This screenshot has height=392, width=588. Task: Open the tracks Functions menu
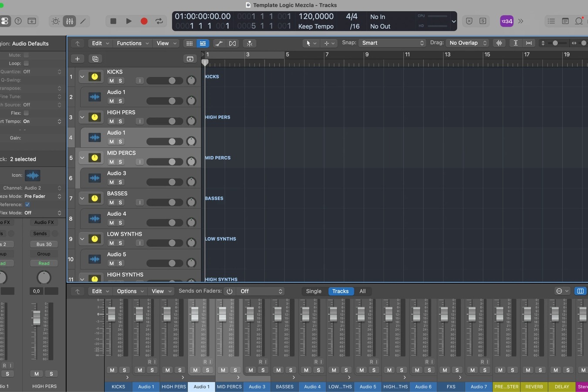click(x=133, y=43)
